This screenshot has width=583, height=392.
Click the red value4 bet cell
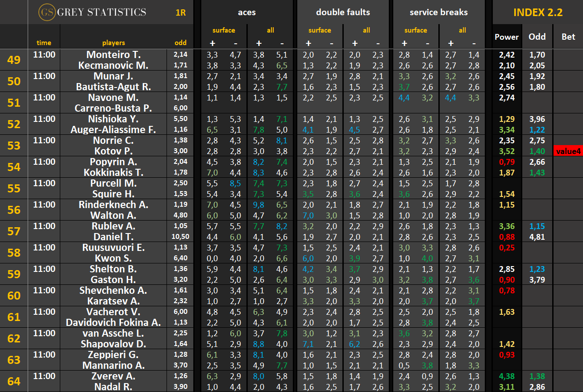[x=568, y=151]
